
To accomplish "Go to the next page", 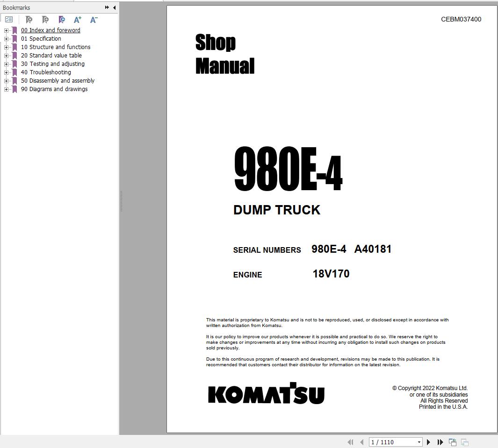I will pyautogui.click(x=428, y=442).
